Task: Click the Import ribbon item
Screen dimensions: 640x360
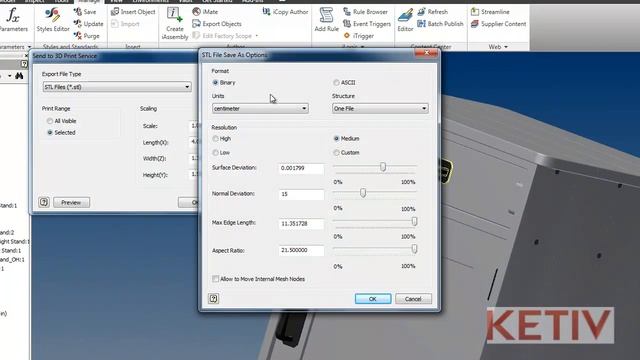Action: pos(125,24)
